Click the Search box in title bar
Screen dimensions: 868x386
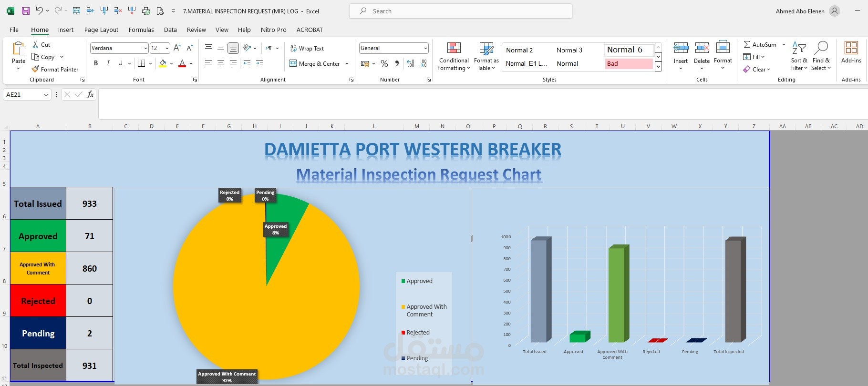tap(461, 11)
